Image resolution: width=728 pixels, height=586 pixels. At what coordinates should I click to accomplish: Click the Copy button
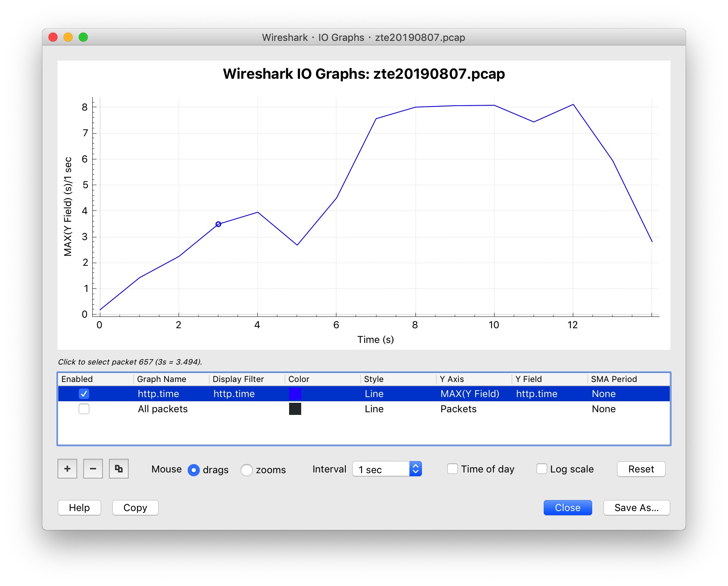pos(135,508)
